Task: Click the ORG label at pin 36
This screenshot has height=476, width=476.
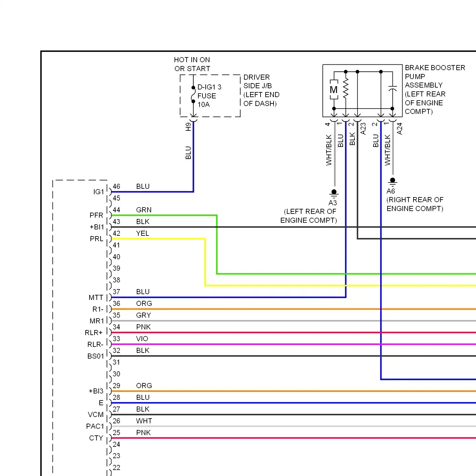Action: (x=144, y=303)
